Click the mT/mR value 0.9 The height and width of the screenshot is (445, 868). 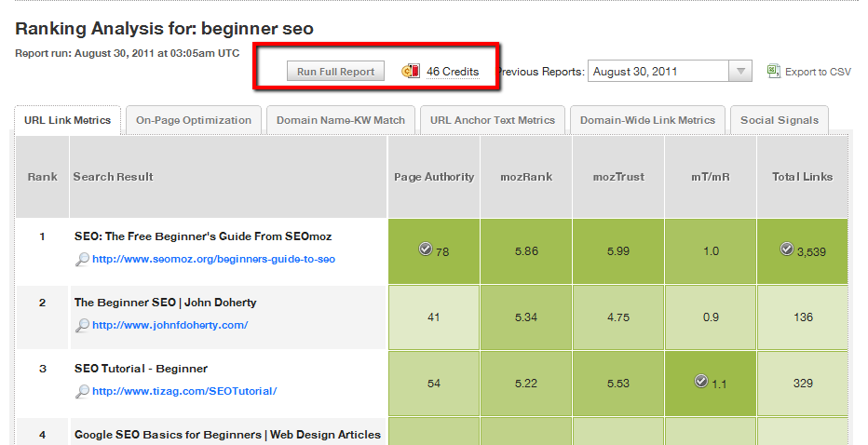[x=711, y=317]
